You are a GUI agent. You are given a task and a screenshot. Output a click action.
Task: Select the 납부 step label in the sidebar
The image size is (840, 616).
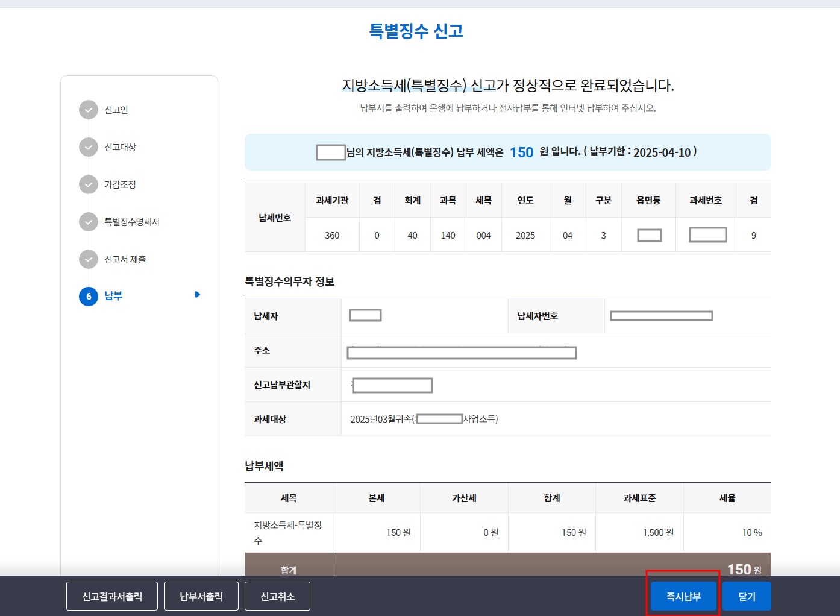[x=115, y=296]
